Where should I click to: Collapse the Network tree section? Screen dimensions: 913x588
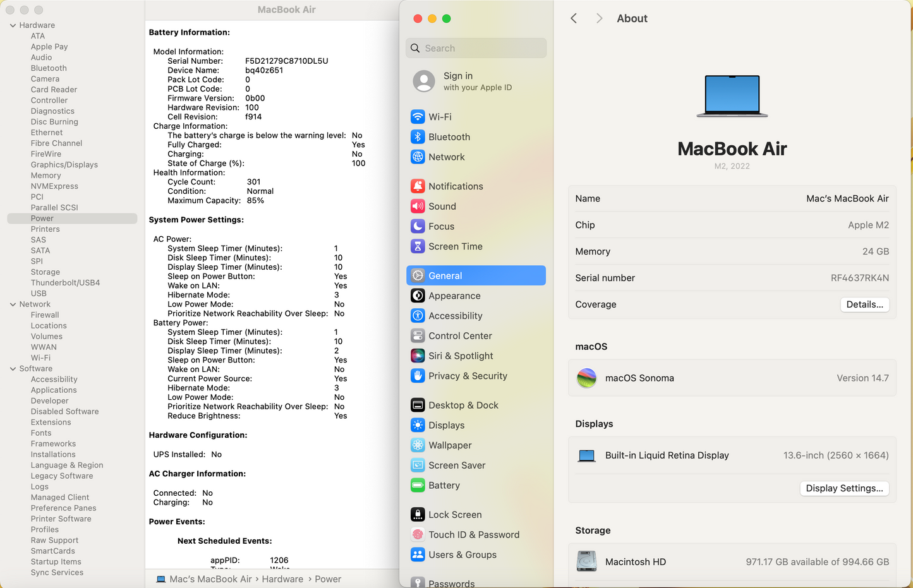coord(13,304)
